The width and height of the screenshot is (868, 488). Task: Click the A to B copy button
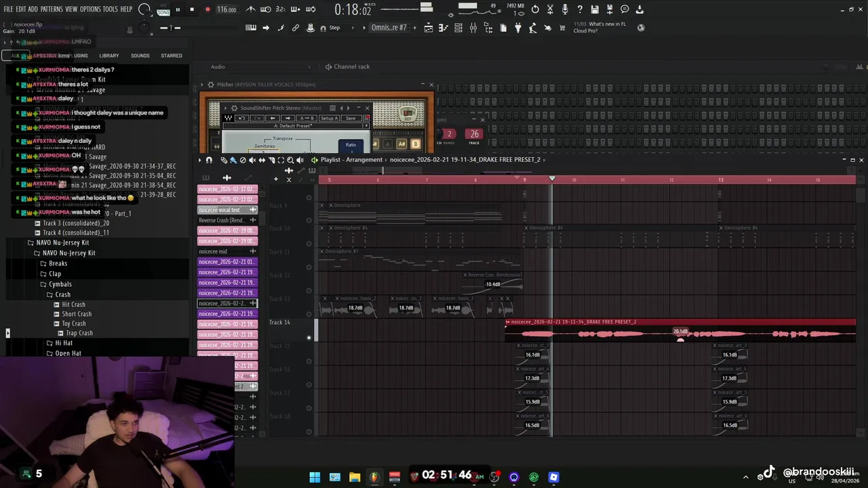(307, 118)
